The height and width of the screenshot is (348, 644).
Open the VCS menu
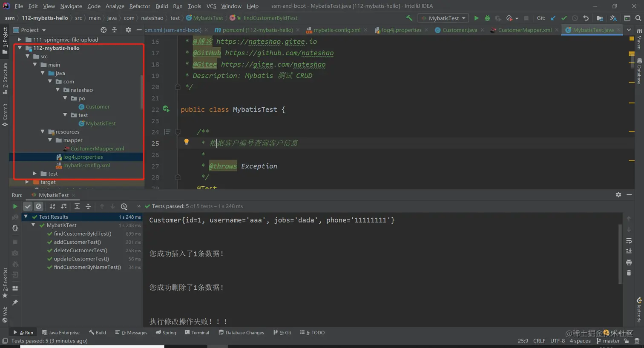(211, 6)
